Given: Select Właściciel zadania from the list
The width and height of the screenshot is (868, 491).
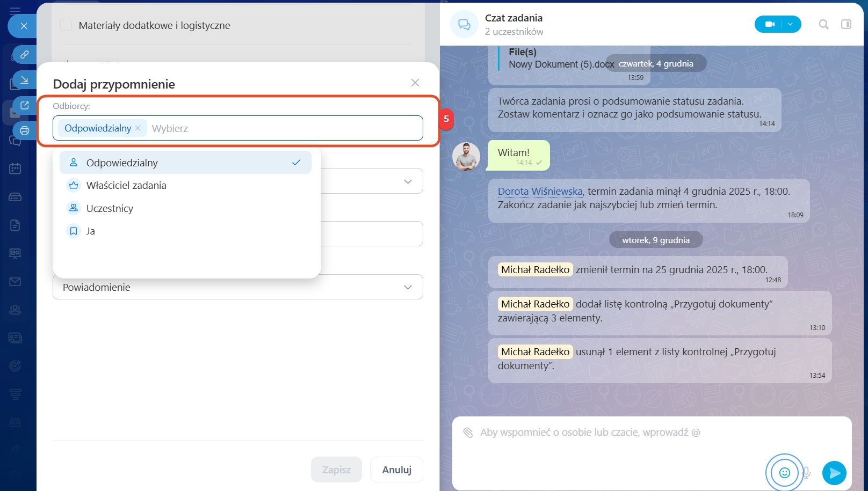Looking at the screenshot, I should click(185, 185).
